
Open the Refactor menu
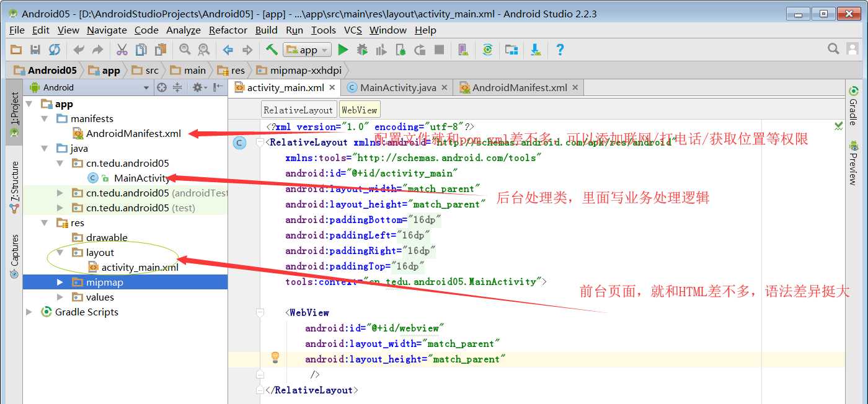coord(228,30)
